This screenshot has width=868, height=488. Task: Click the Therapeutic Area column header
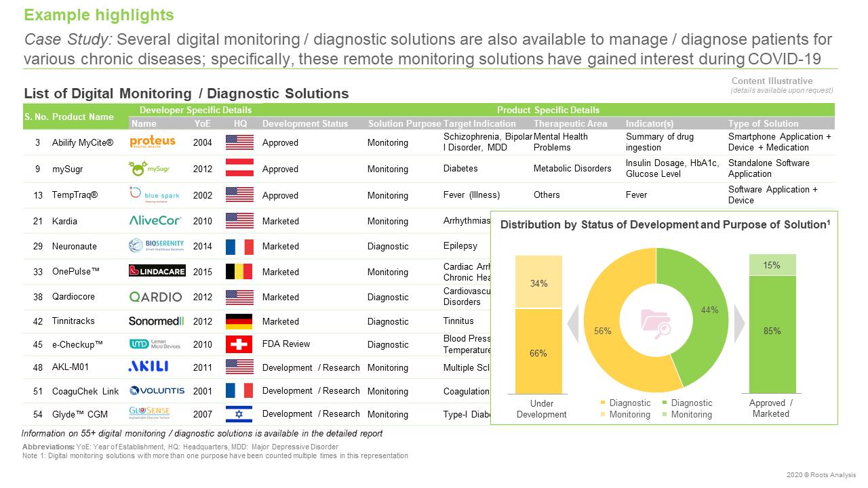pos(570,123)
